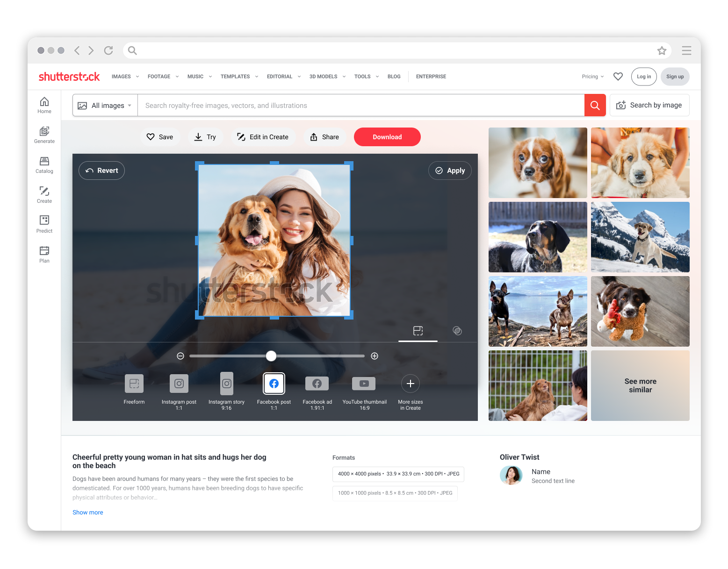
Task: Click the Save button
Action: [160, 137]
